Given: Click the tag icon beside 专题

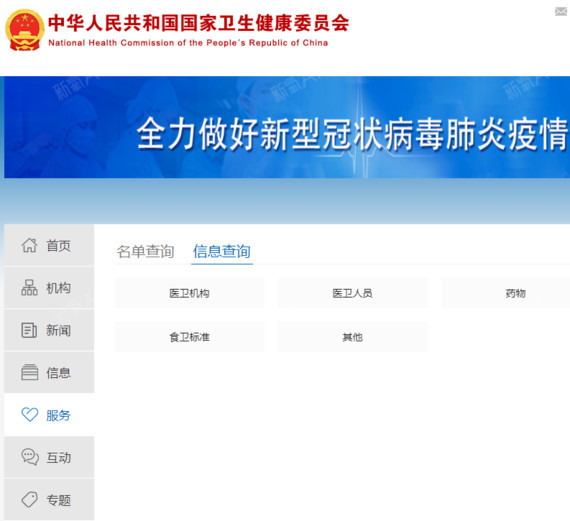Looking at the screenshot, I should (29, 500).
